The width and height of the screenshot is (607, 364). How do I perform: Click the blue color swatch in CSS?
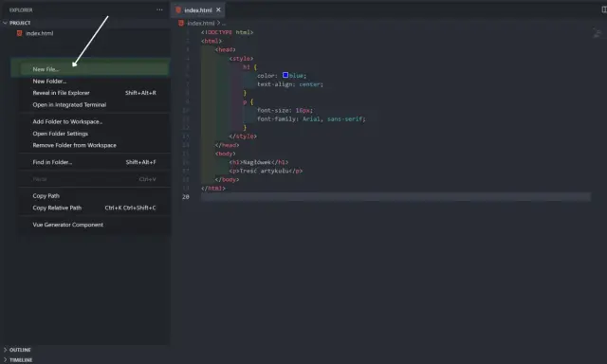pos(285,75)
